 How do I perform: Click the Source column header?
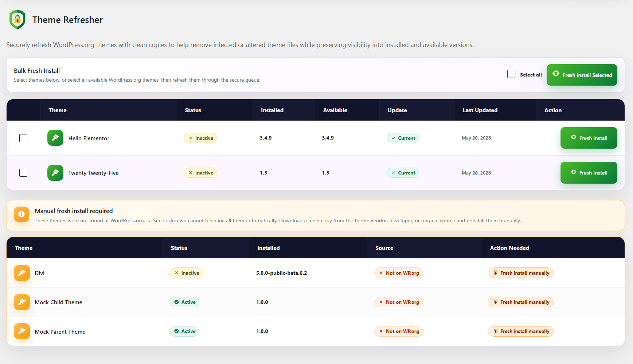(x=384, y=248)
